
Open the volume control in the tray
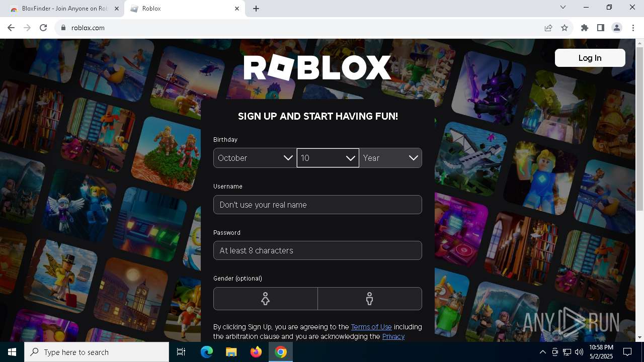pos(579,352)
